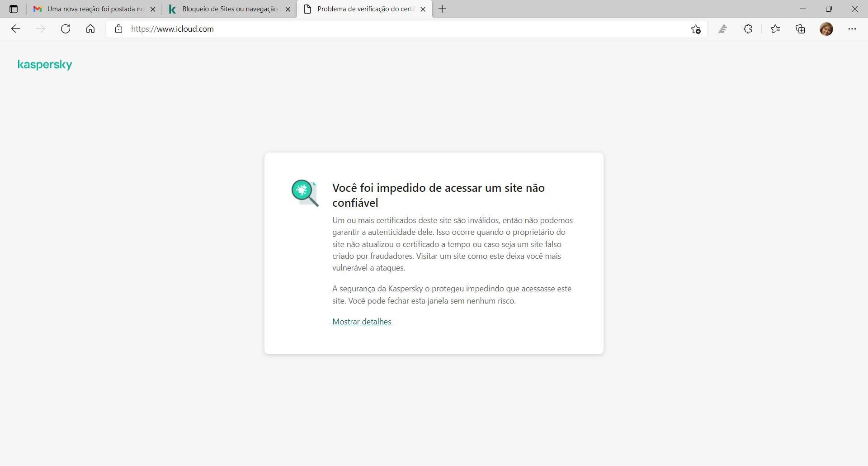Click the 'Mostrar detalhes' link
The image size is (868, 466).
362,322
